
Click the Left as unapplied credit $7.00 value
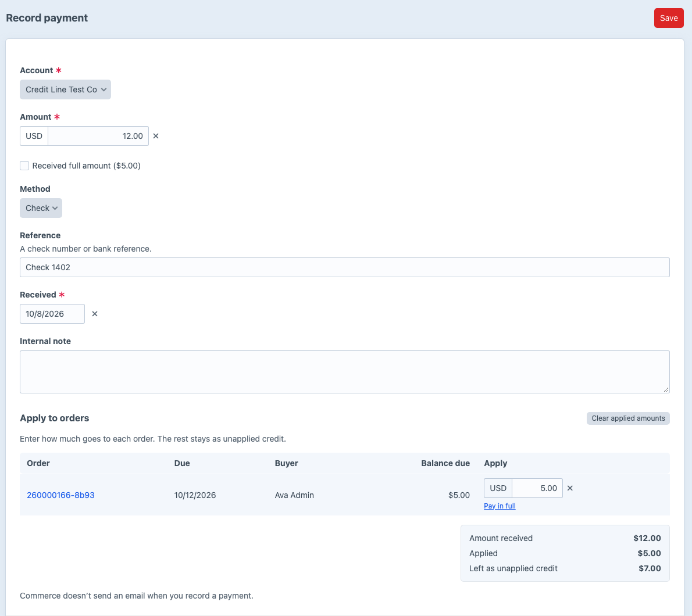click(650, 568)
